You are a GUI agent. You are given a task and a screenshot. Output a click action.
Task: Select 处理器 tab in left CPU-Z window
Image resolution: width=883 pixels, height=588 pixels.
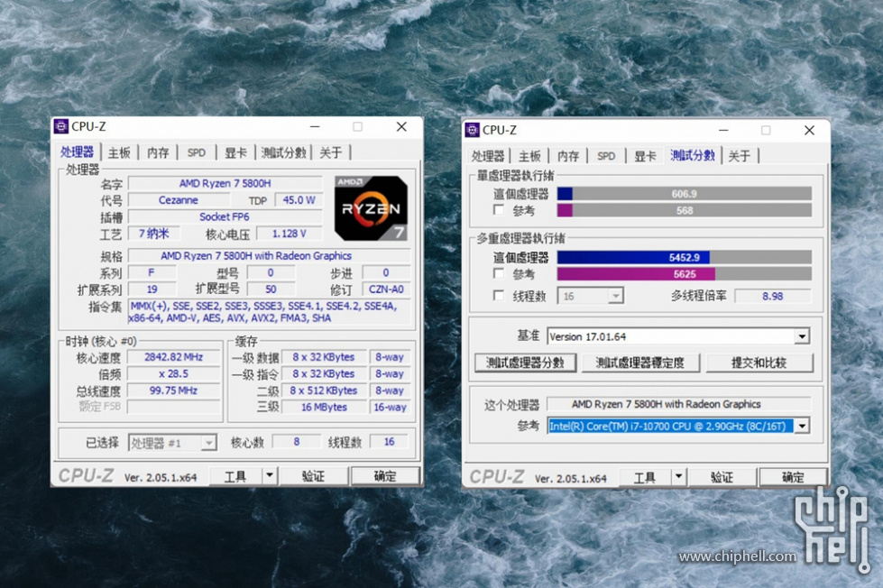pyautogui.click(x=78, y=152)
